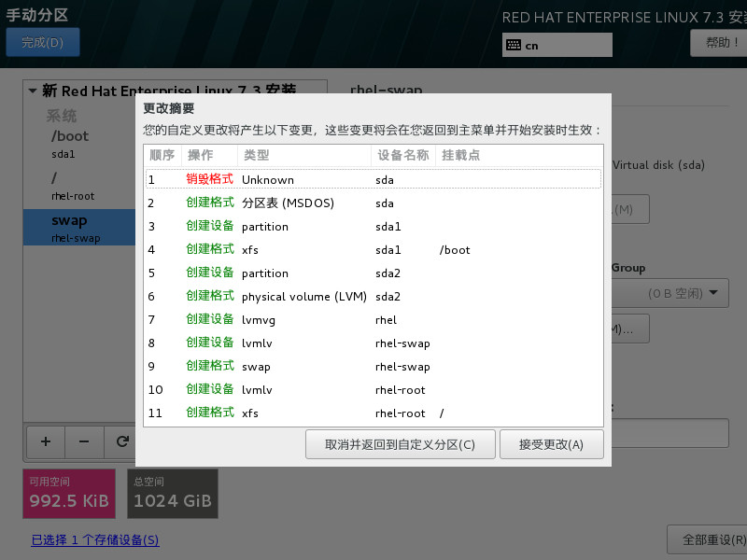The height and width of the screenshot is (560, 747).
Task: Click the reload storage configuration icon
Action: tap(122, 441)
